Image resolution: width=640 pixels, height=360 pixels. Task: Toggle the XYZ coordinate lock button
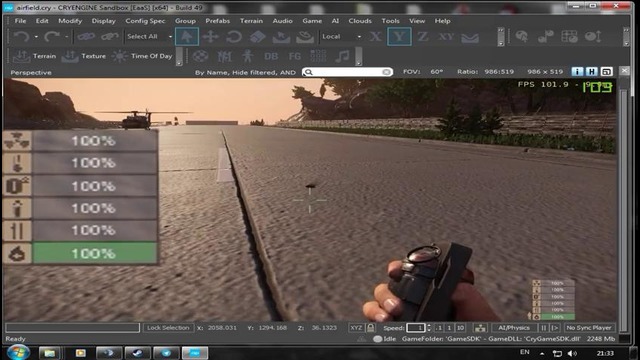click(356, 328)
